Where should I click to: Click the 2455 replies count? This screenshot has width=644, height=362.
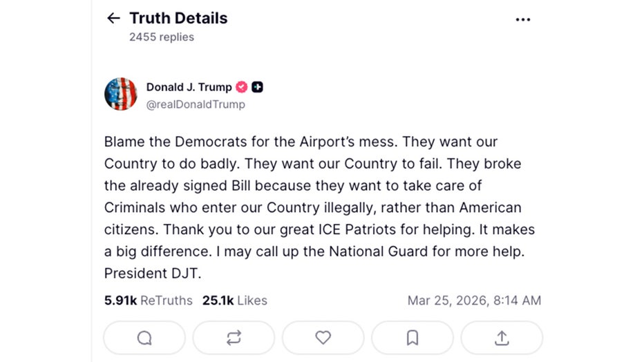point(162,37)
